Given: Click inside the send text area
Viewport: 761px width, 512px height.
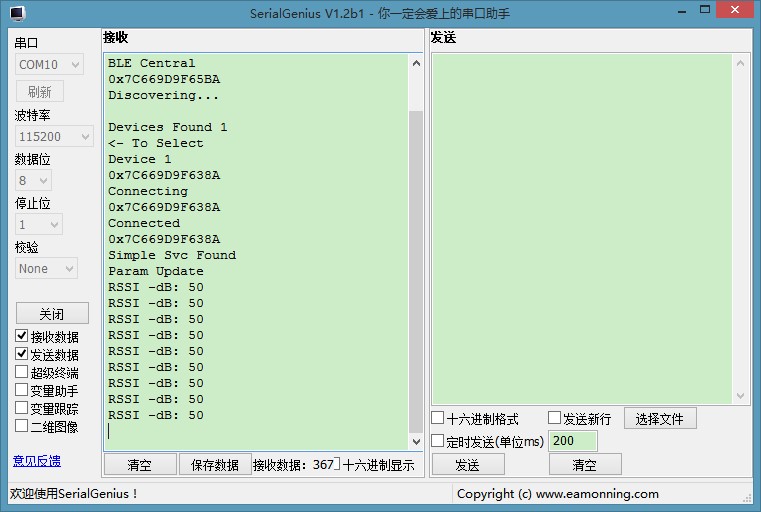Looking at the screenshot, I should pyautogui.click(x=582, y=229).
